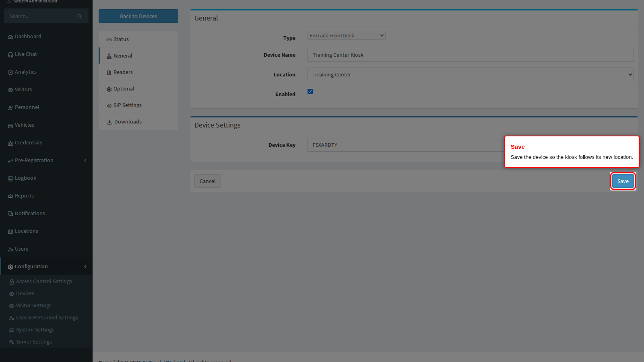Click the Reports icon in sidebar
Image resolution: width=644 pixels, height=362 pixels.
tap(10, 196)
